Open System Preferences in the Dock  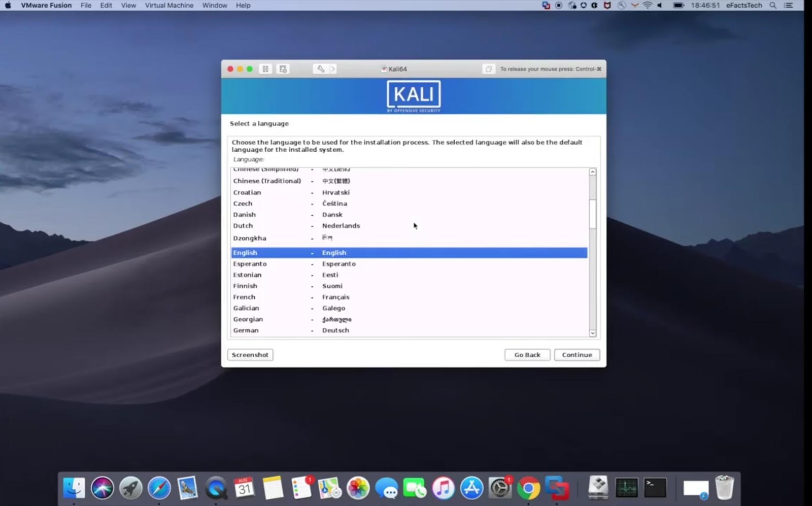point(500,488)
